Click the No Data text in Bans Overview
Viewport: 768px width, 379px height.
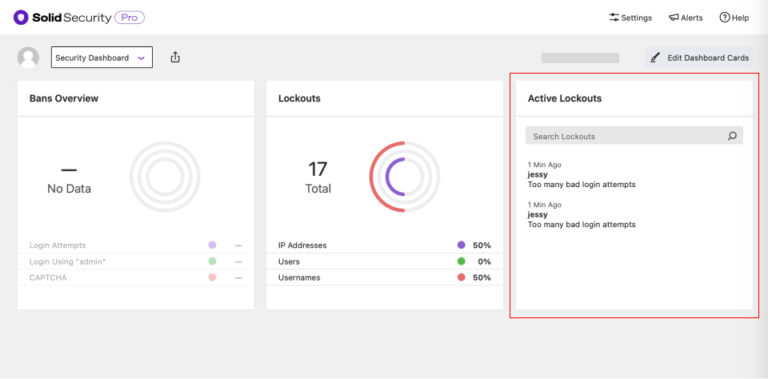pyautogui.click(x=69, y=189)
